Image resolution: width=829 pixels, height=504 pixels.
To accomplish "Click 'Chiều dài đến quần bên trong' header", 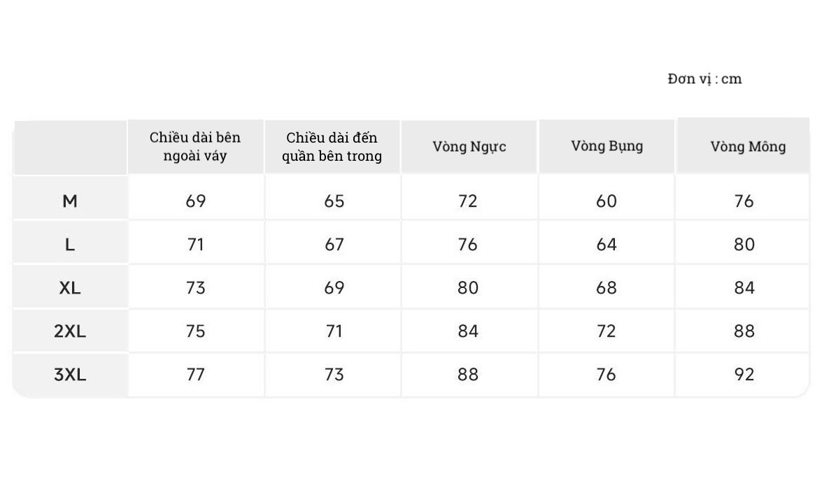I will tap(332, 147).
